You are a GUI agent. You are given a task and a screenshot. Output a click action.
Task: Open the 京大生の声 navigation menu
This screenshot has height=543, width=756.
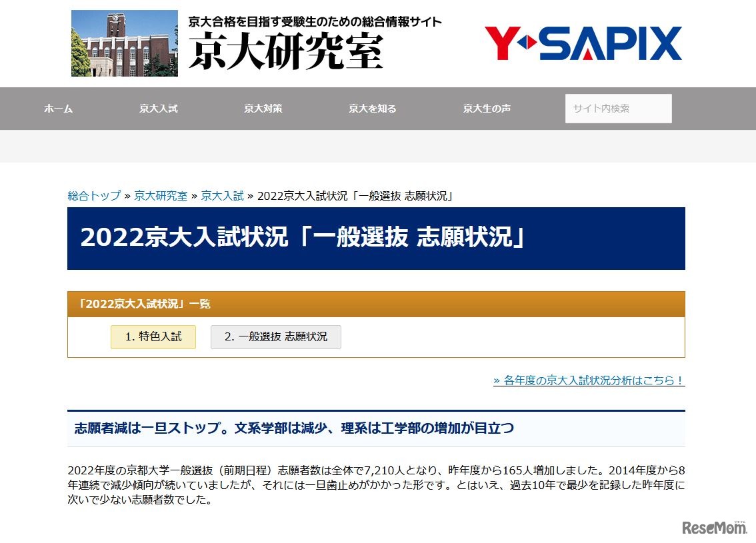pyautogui.click(x=486, y=108)
